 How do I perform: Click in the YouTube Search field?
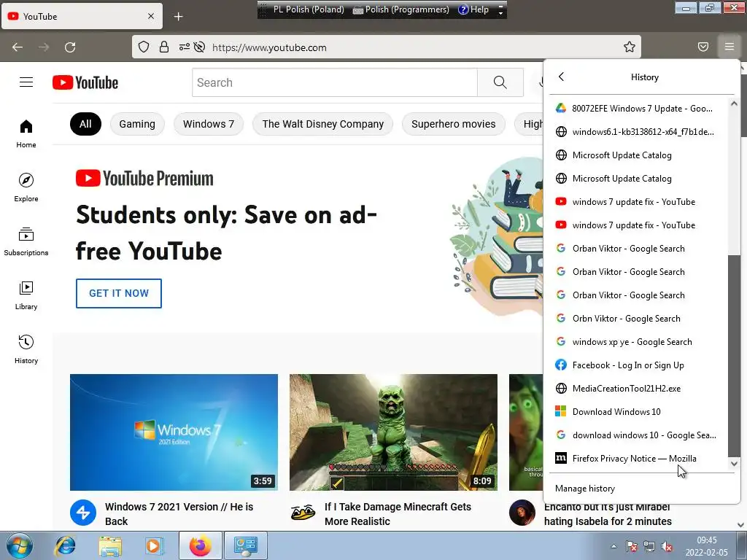tap(334, 82)
